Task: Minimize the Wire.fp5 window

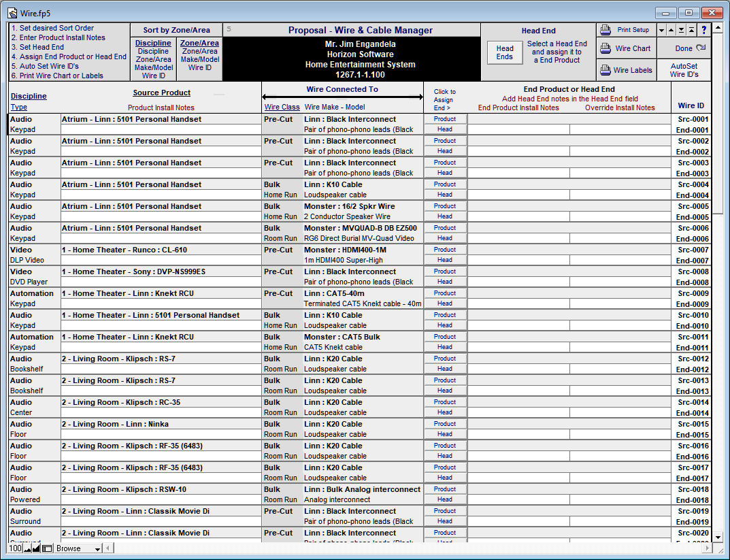Action: [x=666, y=13]
